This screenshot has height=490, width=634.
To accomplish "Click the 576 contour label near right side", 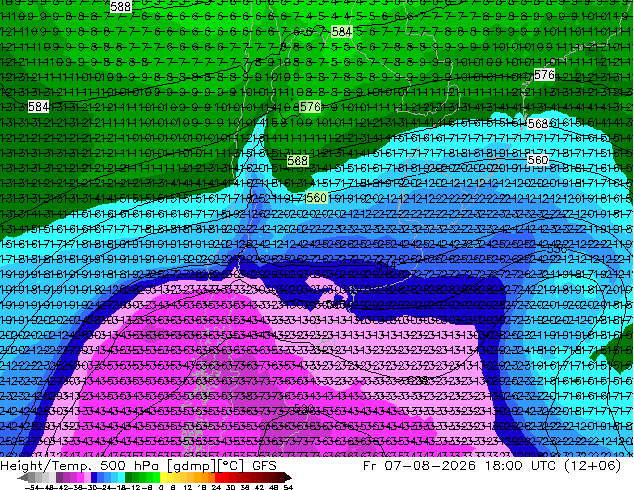I will 544,75.
